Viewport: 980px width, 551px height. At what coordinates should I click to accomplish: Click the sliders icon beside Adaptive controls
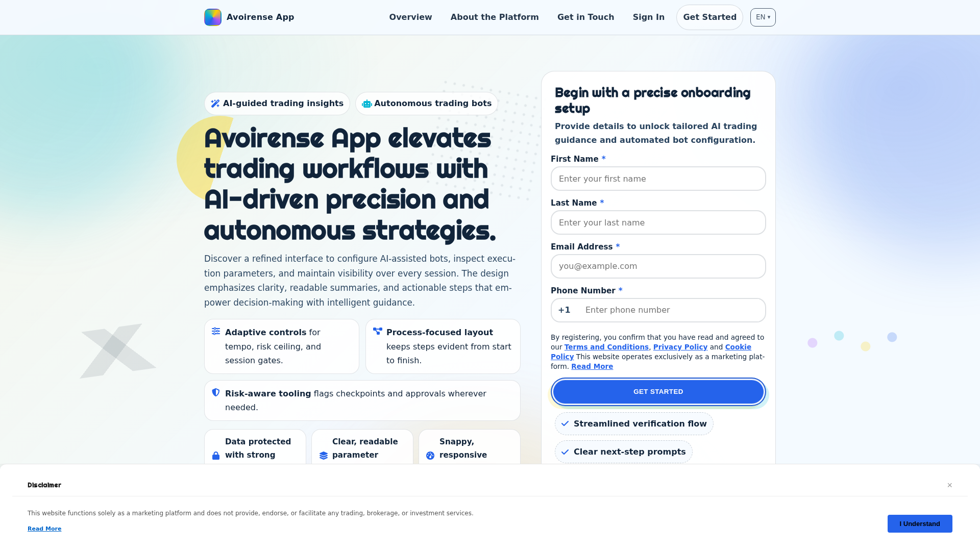coord(216,331)
